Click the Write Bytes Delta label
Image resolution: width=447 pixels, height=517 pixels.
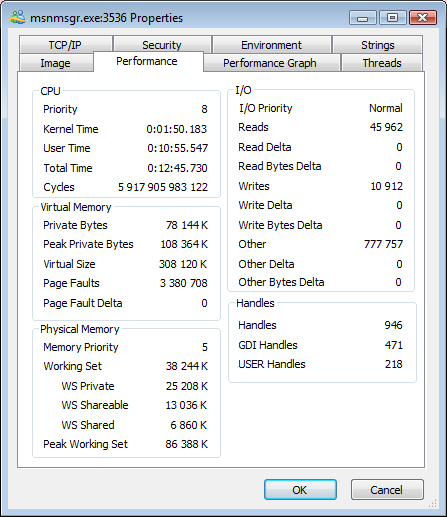[x=280, y=225]
